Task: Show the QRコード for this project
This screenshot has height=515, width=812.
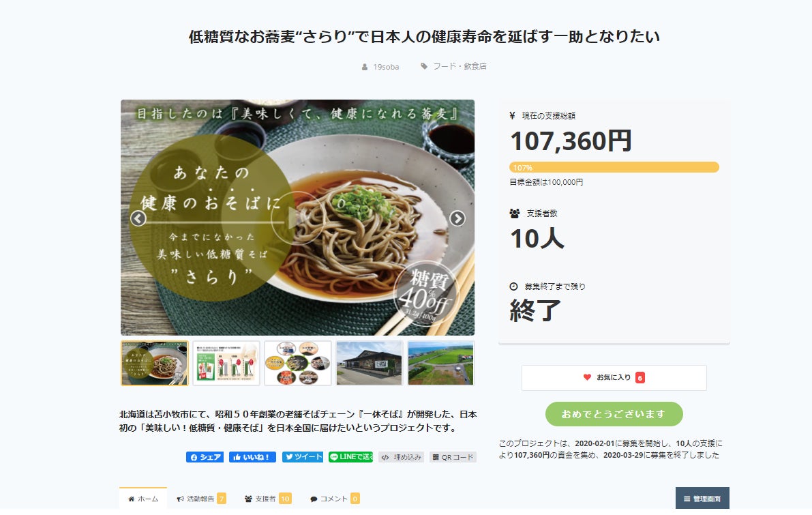Action: (453, 457)
